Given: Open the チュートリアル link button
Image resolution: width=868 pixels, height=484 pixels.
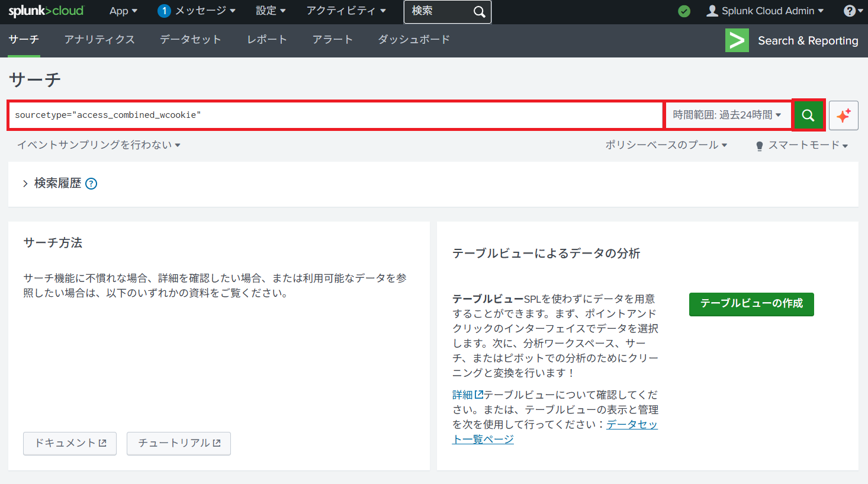Looking at the screenshot, I should pyautogui.click(x=179, y=443).
